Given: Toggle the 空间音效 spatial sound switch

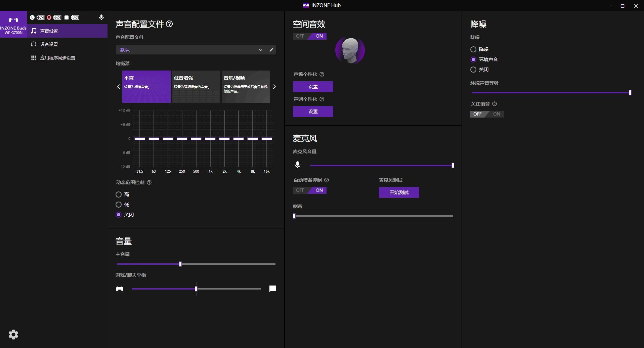Looking at the screenshot, I should pos(310,36).
